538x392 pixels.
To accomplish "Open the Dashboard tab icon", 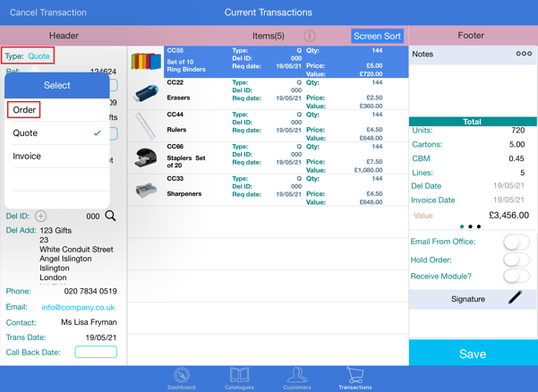I will pos(181,377).
